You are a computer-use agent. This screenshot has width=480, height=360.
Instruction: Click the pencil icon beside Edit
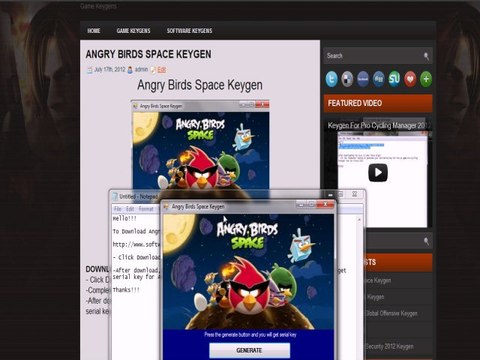coord(153,70)
